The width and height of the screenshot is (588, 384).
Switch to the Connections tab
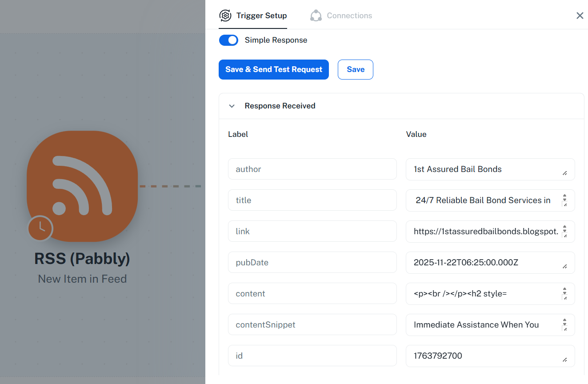click(349, 16)
